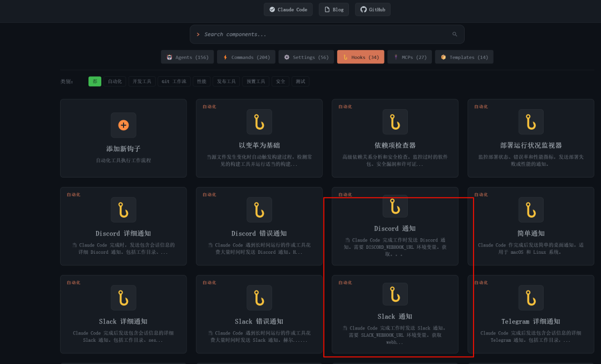Click the orange prompt arrow in search

198,34
